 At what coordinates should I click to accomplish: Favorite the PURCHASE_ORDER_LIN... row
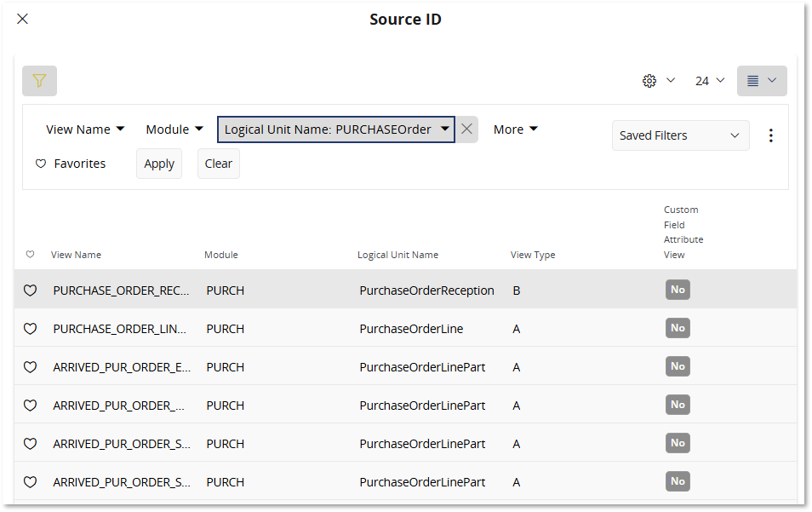[30, 329]
